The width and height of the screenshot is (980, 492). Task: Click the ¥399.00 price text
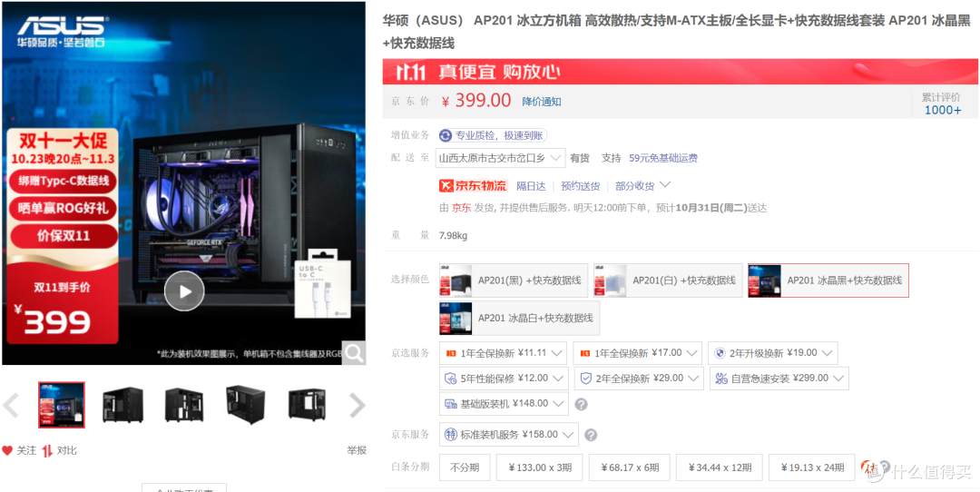(475, 101)
